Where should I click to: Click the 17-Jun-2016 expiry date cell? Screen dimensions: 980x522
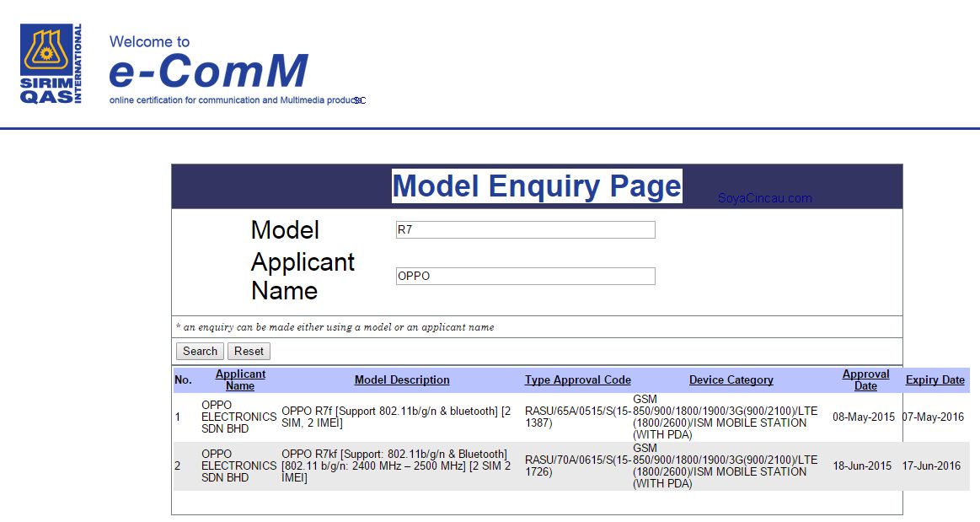[931, 465]
